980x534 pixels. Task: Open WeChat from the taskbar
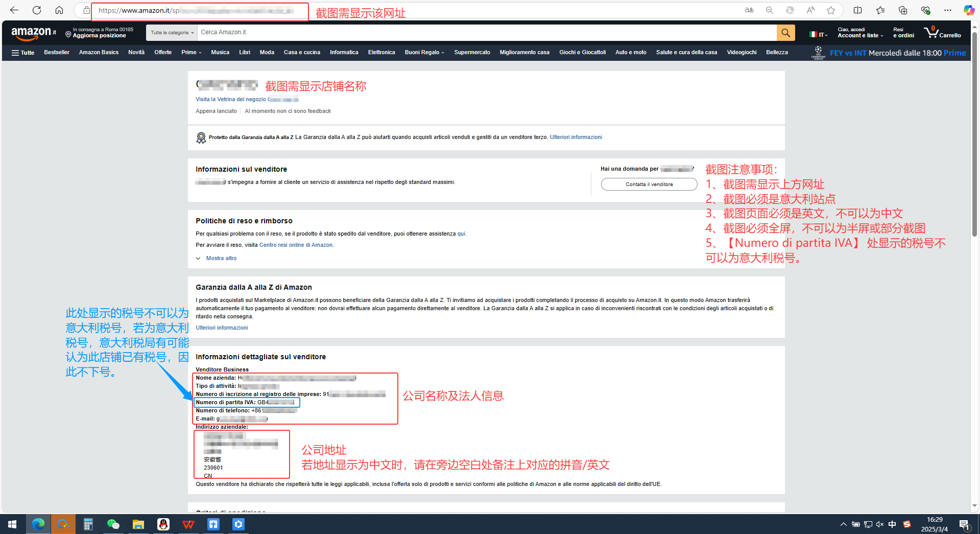[113, 524]
